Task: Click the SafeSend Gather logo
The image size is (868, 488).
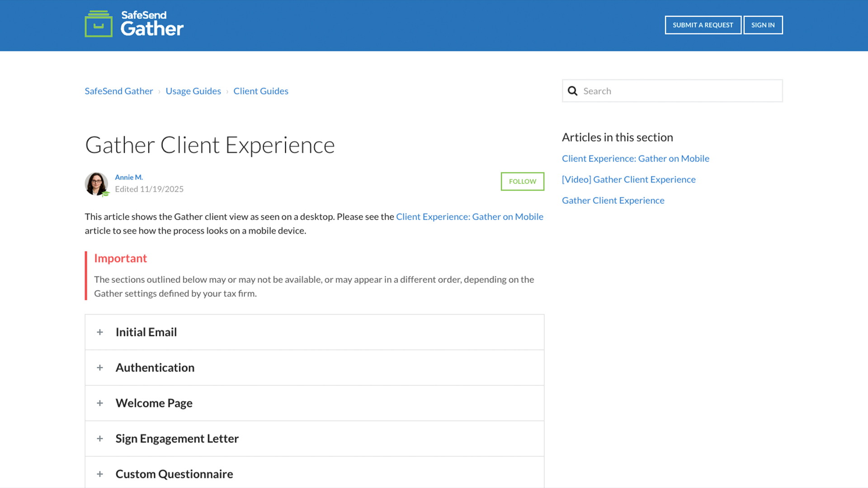Action: (x=134, y=24)
